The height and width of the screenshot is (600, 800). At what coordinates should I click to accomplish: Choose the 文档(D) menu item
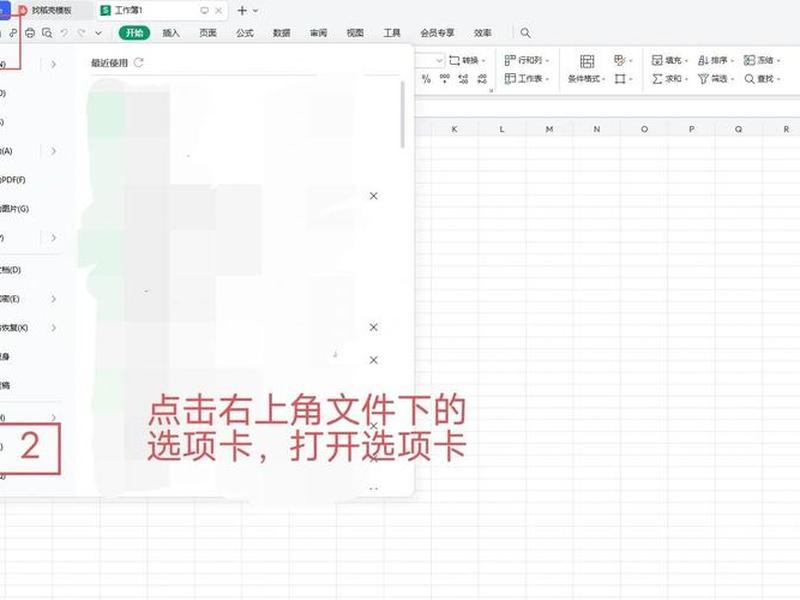[x=10, y=270]
